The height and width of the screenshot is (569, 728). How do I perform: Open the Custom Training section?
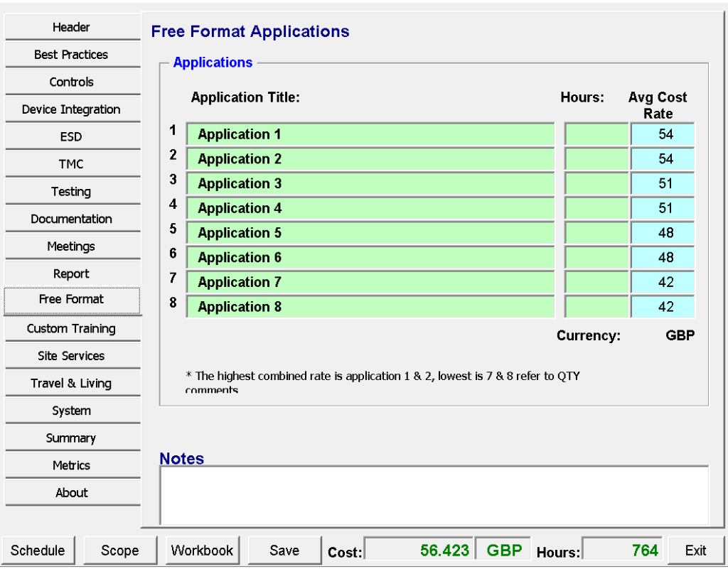tap(72, 329)
